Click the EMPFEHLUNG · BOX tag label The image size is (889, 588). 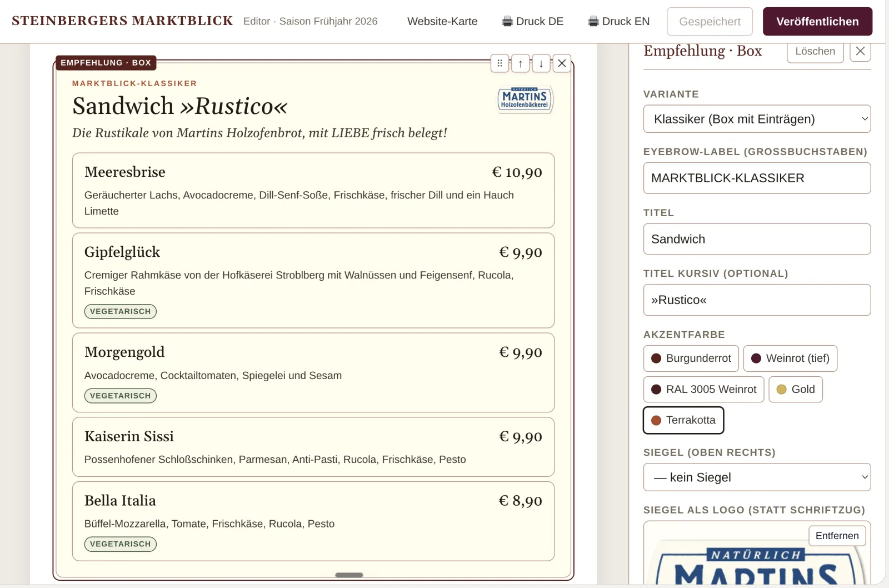click(106, 63)
